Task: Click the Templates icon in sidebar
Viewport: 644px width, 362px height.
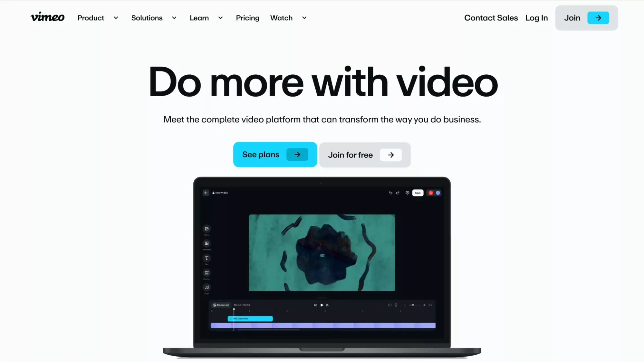Action: pyautogui.click(x=207, y=243)
